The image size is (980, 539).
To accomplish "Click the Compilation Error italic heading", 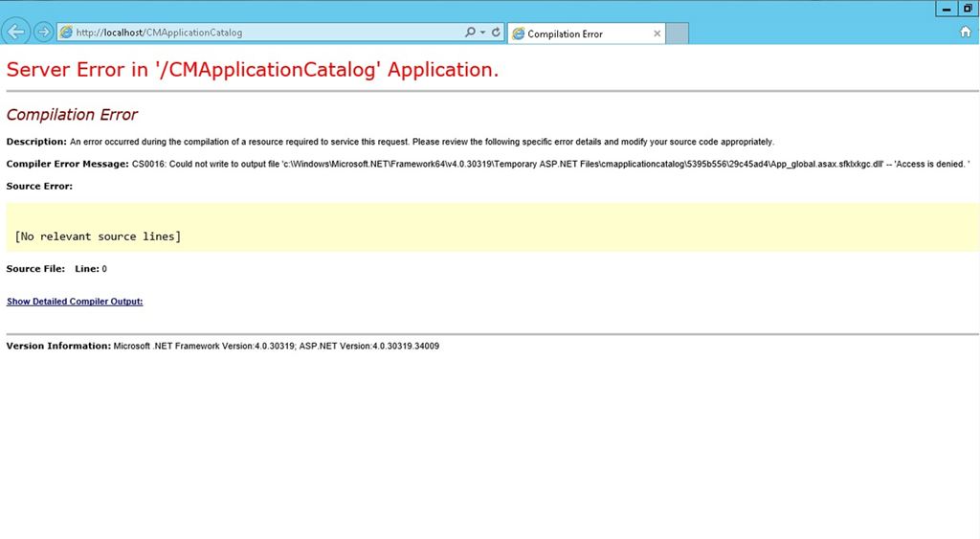I will pyautogui.click(x=72, y=115).
